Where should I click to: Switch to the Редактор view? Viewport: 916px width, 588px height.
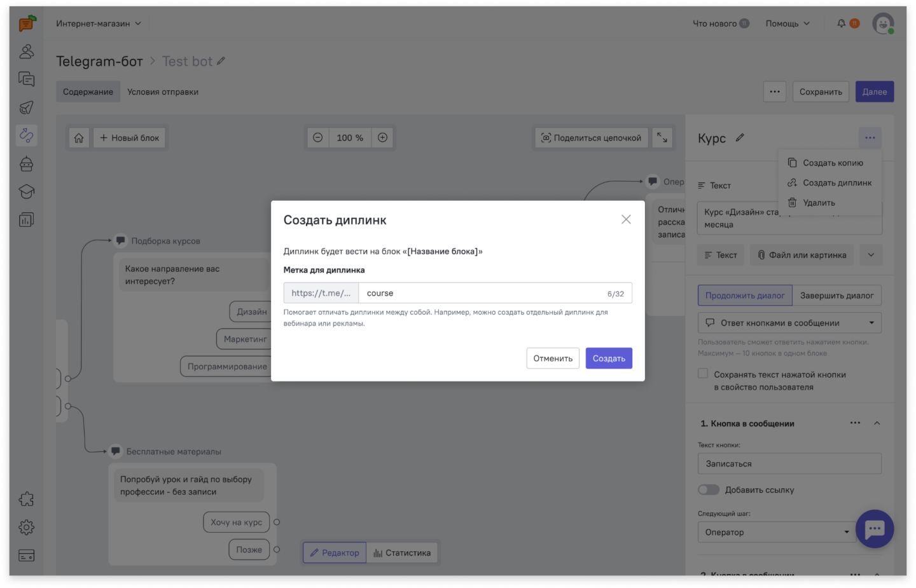(x=335, y=553)
